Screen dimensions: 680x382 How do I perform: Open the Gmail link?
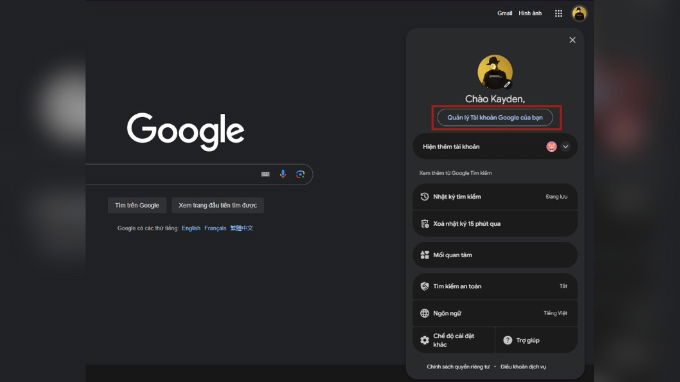pos(504,13)
